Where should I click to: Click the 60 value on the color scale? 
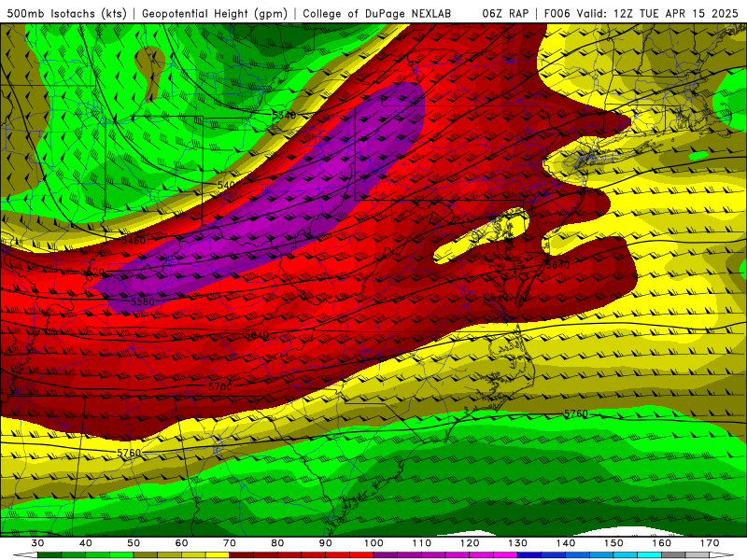tap(181, 543)
